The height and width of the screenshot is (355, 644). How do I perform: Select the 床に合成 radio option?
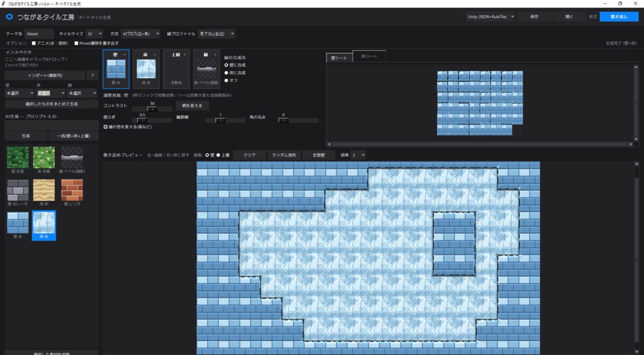226,73
